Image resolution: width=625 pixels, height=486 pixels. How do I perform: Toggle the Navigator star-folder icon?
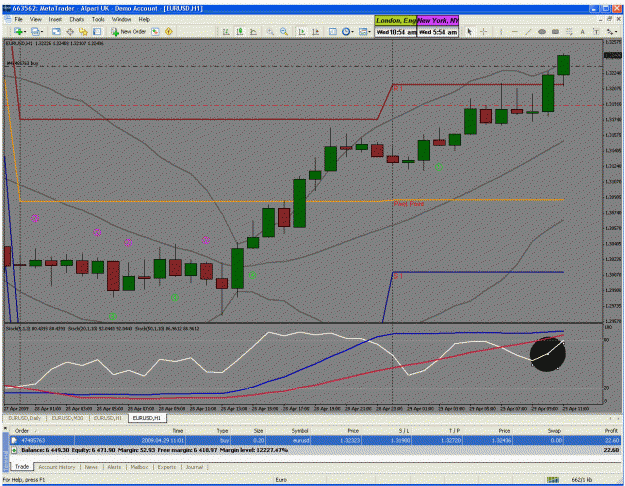(83, 31)
